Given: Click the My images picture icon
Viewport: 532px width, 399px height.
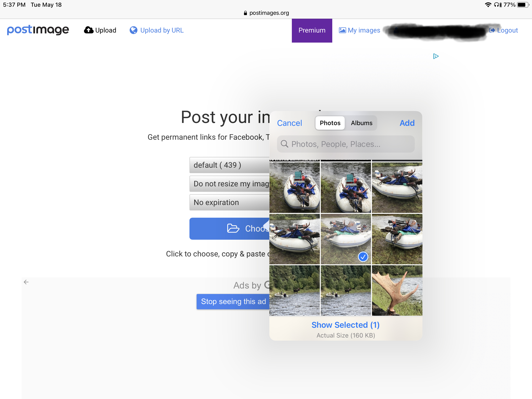Looking at the screenshot, I should [342, 30].
